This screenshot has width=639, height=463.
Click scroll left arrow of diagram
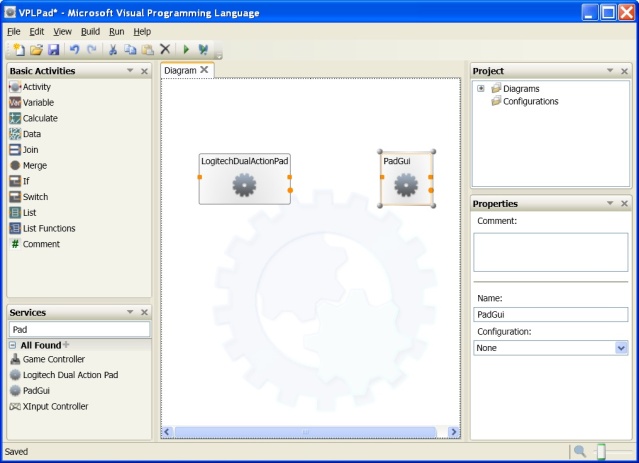click(167, 432)
